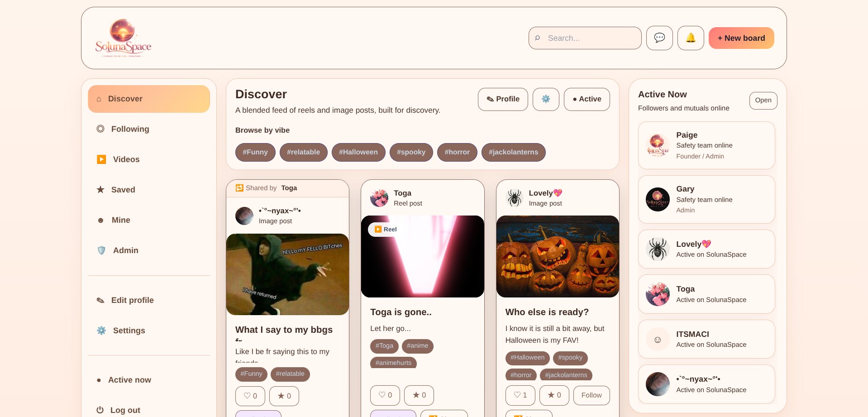Image resolution: width=868 pixels, height=417 pixels.
Task: Click Toga's avatar on the reel post
Action: click(379, 198)
